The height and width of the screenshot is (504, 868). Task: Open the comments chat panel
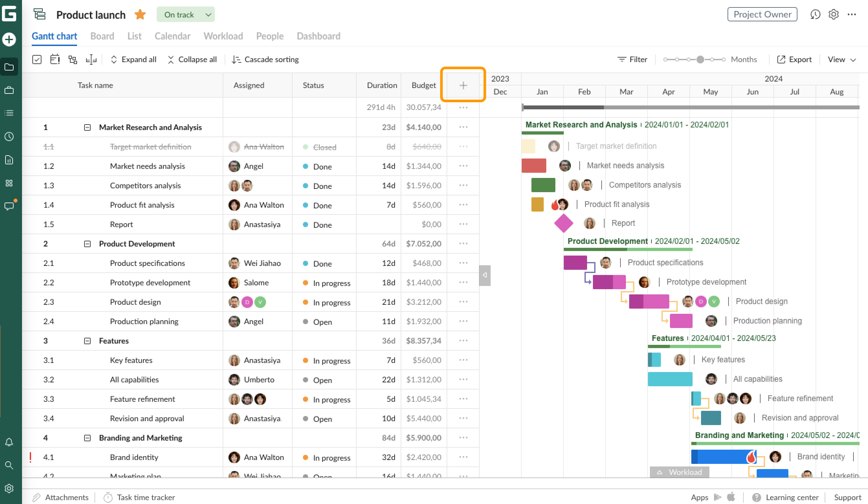tap(9, 206)
